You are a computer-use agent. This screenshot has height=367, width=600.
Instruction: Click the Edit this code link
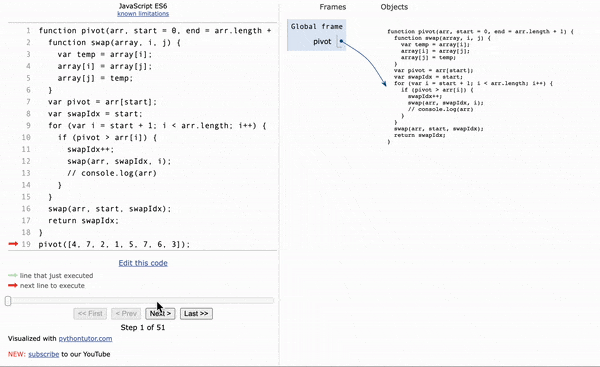(143, 263)
